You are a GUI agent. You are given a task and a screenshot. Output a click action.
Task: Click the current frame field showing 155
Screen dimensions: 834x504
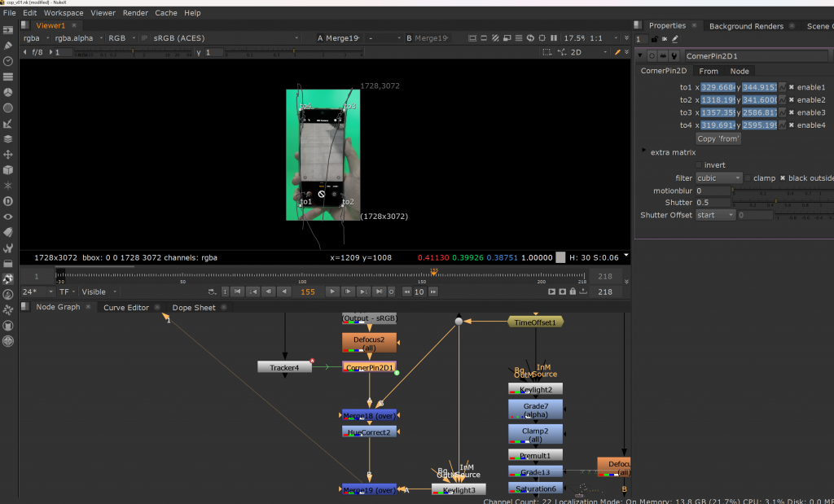(308, 291)
